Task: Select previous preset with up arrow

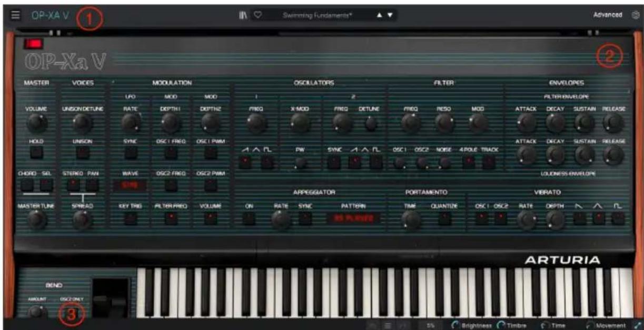Action: pos(379,16)
